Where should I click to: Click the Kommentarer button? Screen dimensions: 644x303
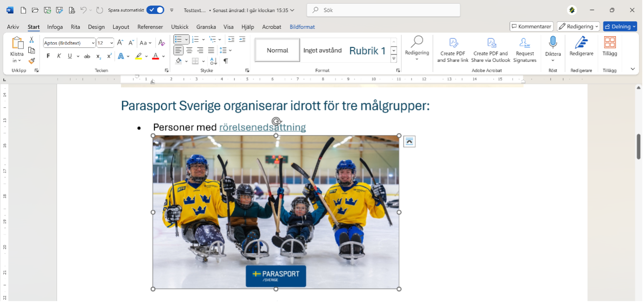click(531, 26)
